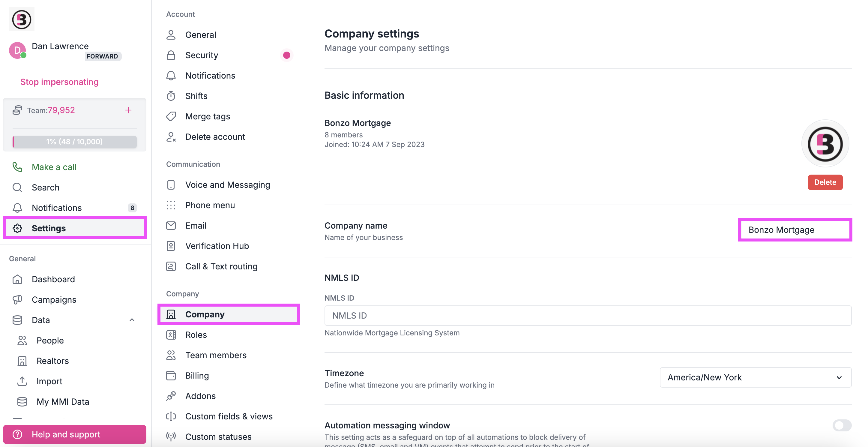Click the Bonzo logo at top left

22,19
